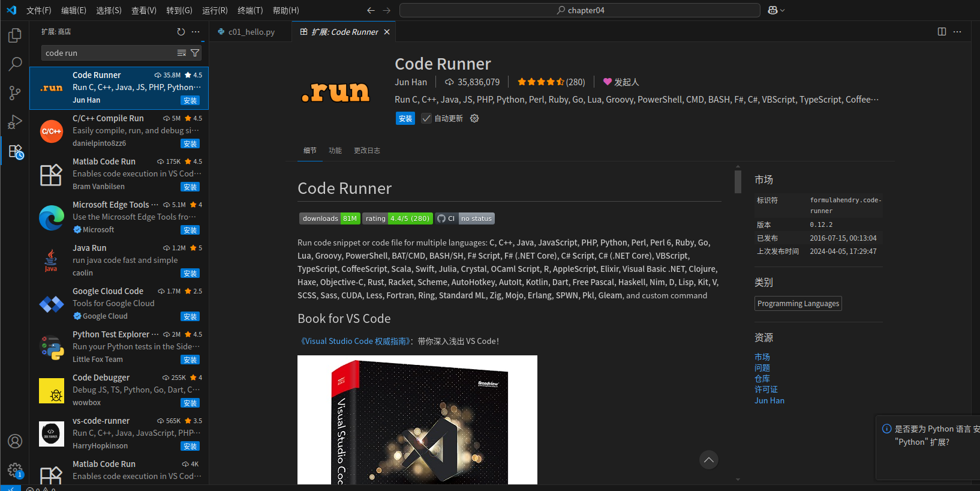Click the 发起人 sponsor heart link
Screen dimensions: 980x491
coord(621,82)
